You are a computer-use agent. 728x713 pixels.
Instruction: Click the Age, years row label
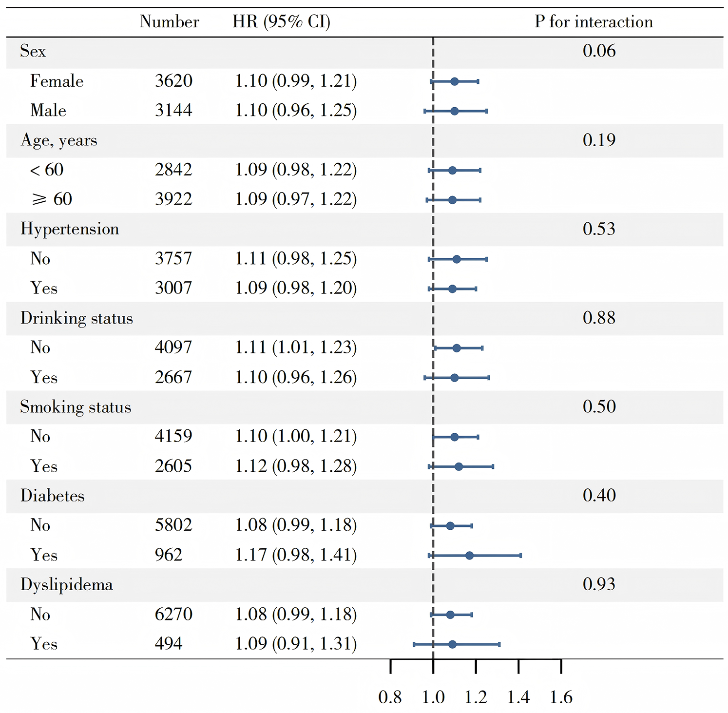pos(59,140)
